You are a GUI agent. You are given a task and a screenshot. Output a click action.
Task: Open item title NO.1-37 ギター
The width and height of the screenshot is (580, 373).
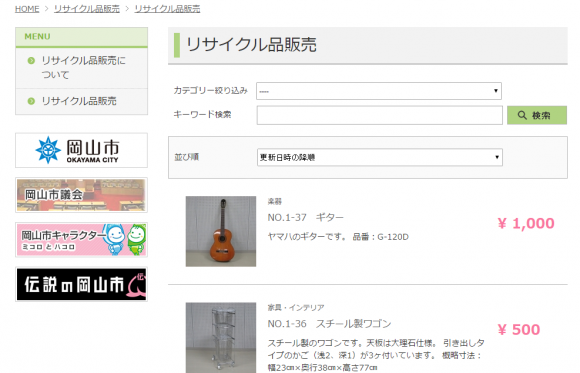coord(306,218)
